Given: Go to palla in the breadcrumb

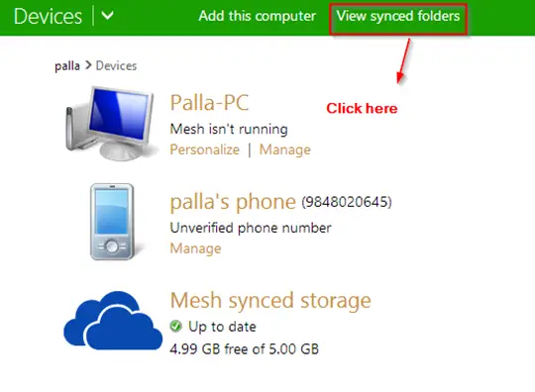Looking at the screenshot, I should point(67,65).
